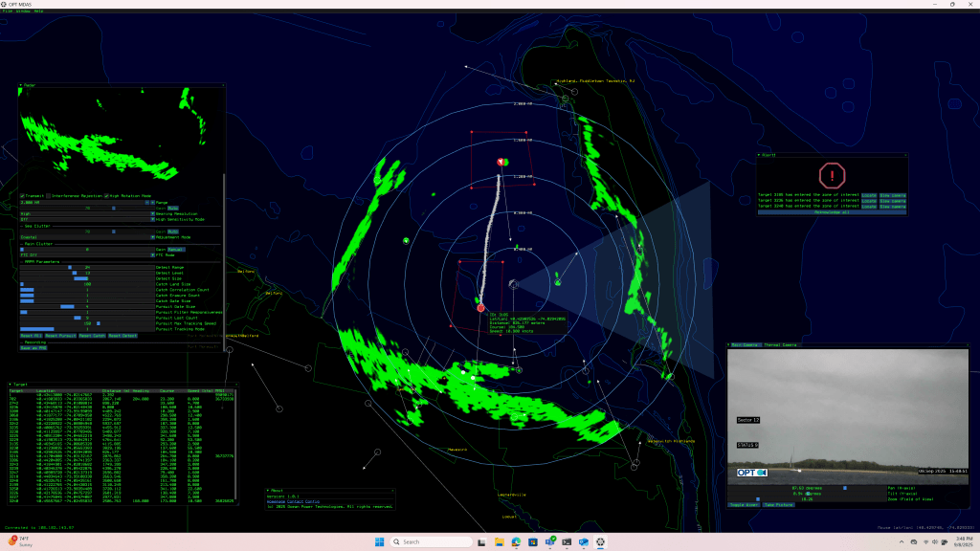The height and width of the screenshot is (551, 980).
Task: Expand the FTC Mode dropdown
Action: pos(151,254)
